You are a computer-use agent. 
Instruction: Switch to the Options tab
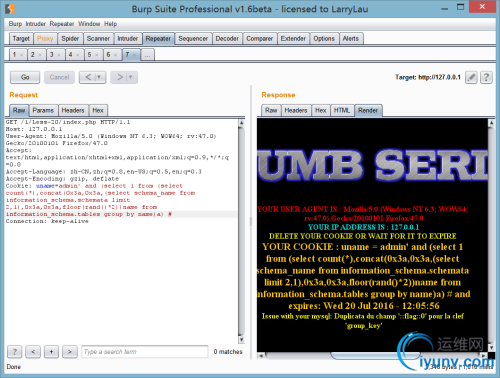[324, 39]
